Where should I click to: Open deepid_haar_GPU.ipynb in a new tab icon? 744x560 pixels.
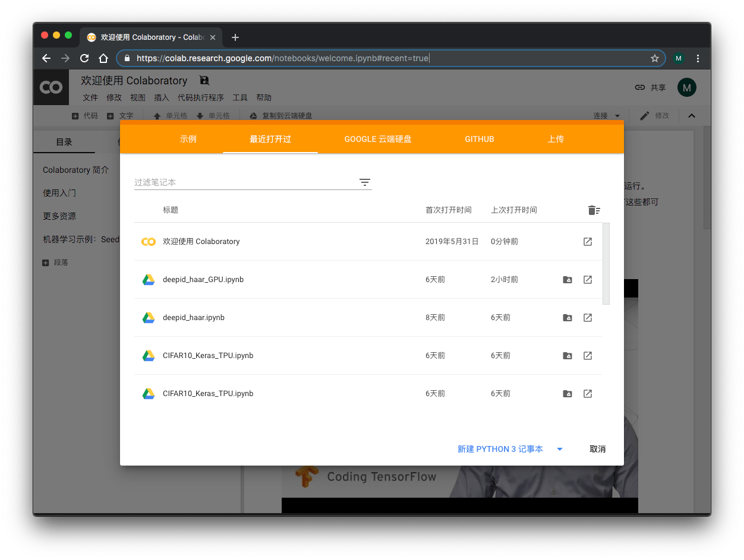(587, 279)
